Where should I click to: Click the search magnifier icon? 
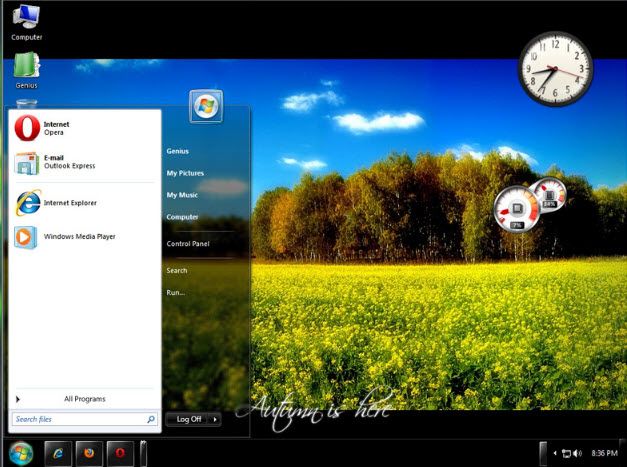[x=151, y=419]
